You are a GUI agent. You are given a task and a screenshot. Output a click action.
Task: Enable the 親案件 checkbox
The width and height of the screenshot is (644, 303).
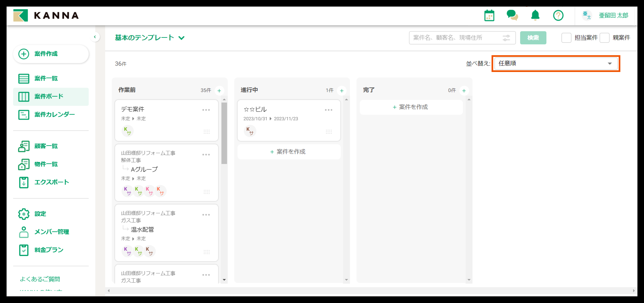[604, 38]
